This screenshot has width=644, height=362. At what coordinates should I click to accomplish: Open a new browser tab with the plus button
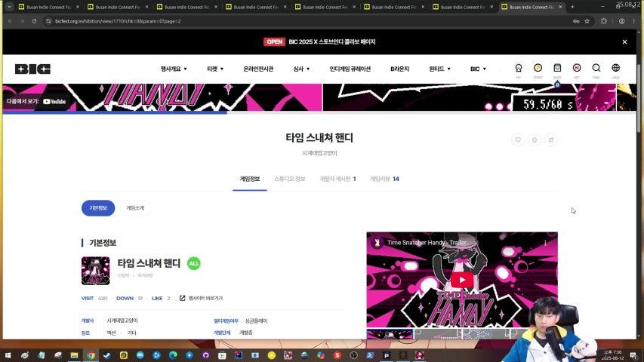coord(572,7)
